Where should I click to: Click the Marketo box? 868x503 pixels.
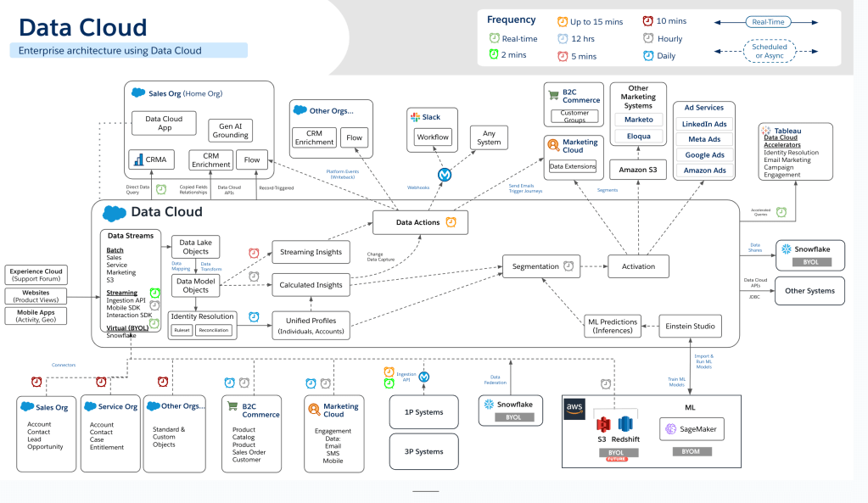pos(638,120)
